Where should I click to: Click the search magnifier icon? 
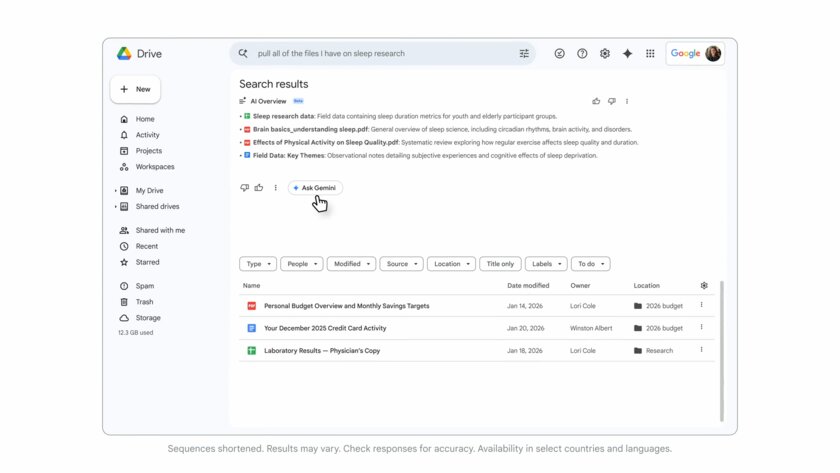(243, 54)
